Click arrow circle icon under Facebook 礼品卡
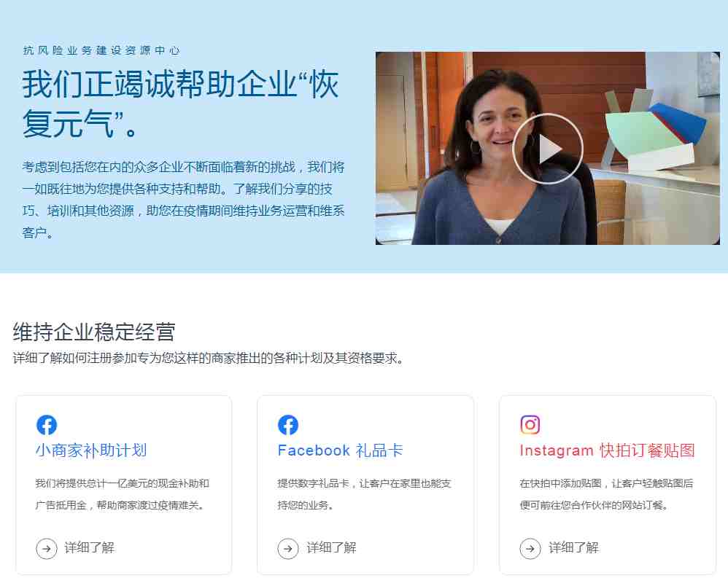This screenshot has width=728, height=578. click(288, 548)
